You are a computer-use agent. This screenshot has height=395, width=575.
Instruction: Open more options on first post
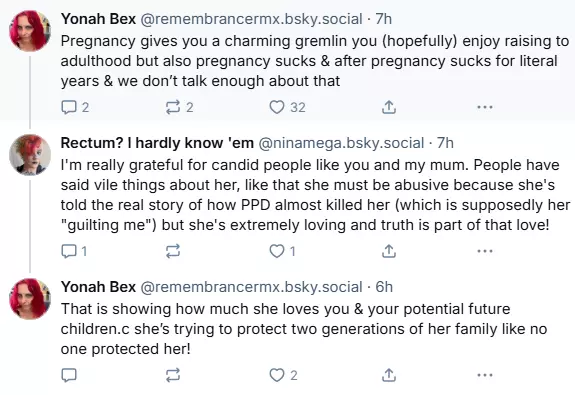point(485,107)
